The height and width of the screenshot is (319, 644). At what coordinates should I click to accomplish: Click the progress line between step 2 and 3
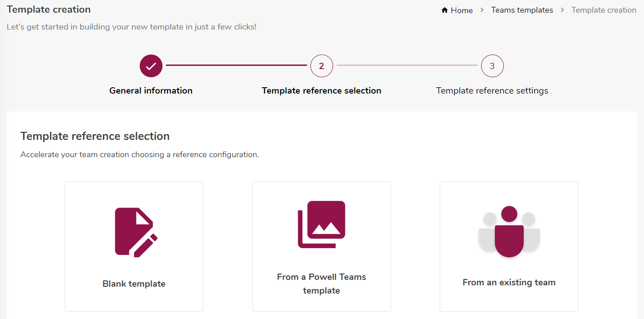407,65
